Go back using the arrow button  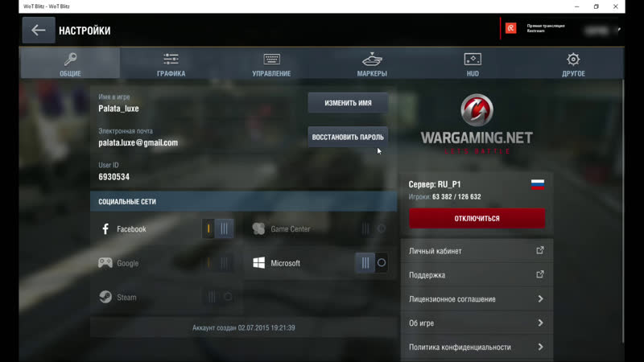39,31
